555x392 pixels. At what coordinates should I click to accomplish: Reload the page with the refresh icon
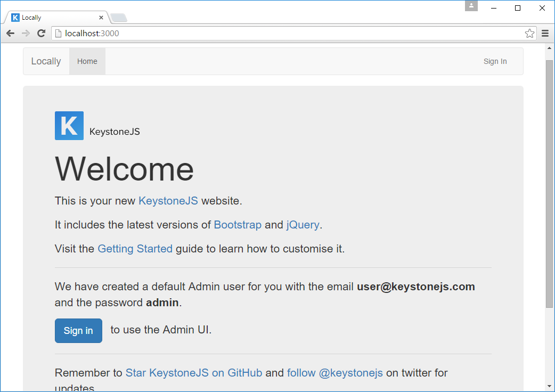coord(41,33)
